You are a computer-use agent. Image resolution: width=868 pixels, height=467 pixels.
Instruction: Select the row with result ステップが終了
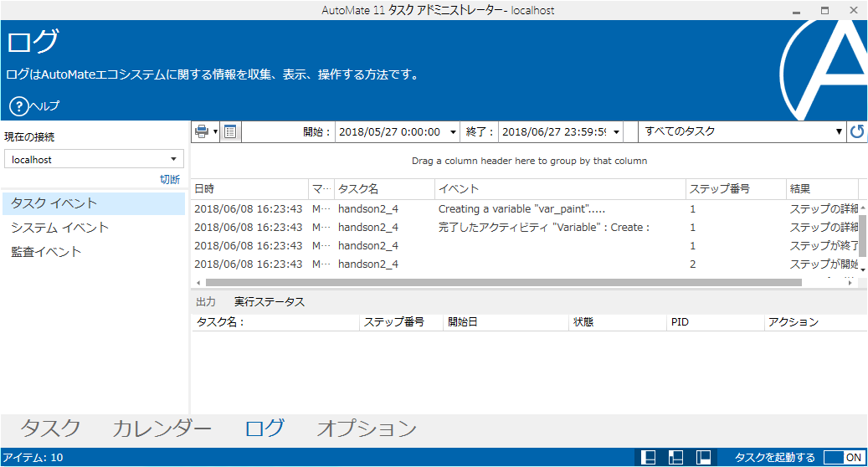(525, 245)
